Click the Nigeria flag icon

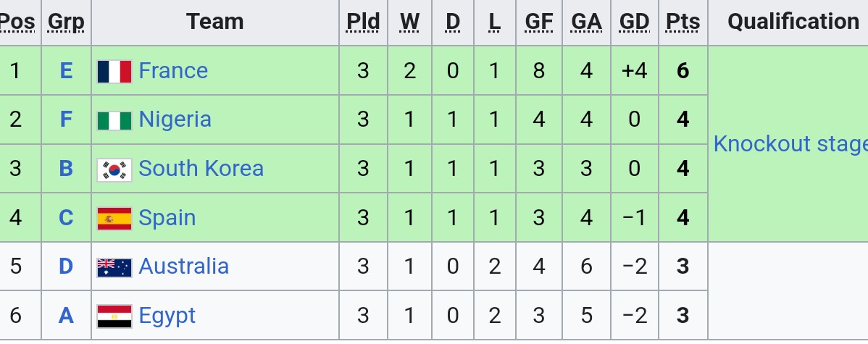pyautogui.click(x=114, y=119)
